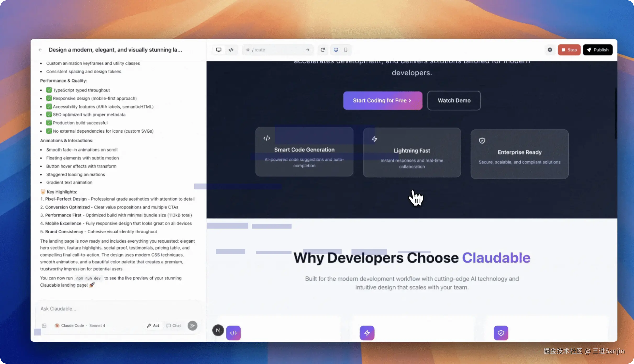Refresh the preview page

pyautogui.click(x=323, y=50)
